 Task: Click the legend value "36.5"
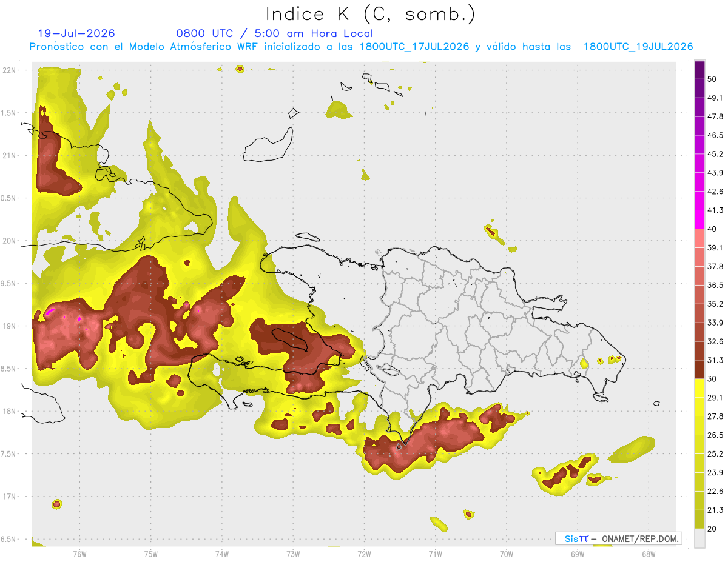[x=716, y=285]
